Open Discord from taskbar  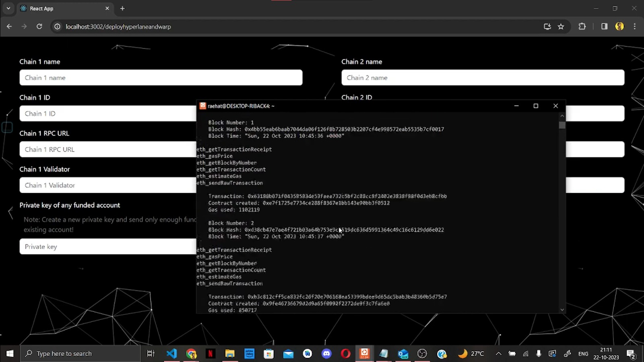326,354
